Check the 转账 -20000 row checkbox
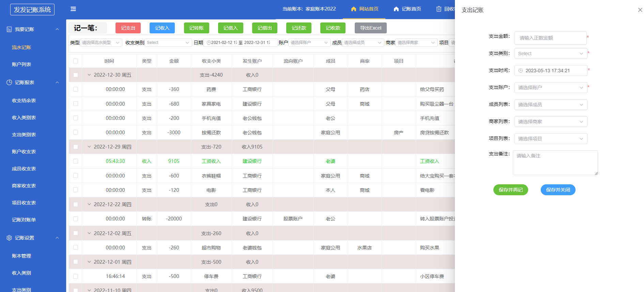 click(x=76, y=219)
